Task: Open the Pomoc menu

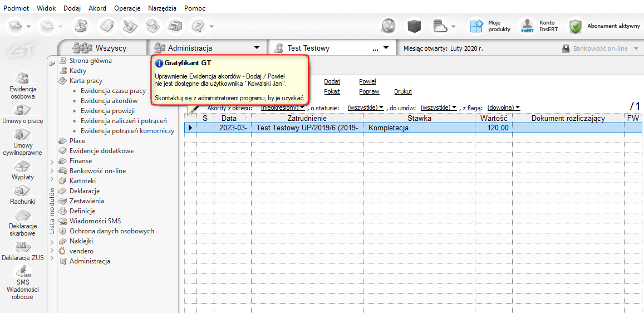Action: tap(195, 8)
